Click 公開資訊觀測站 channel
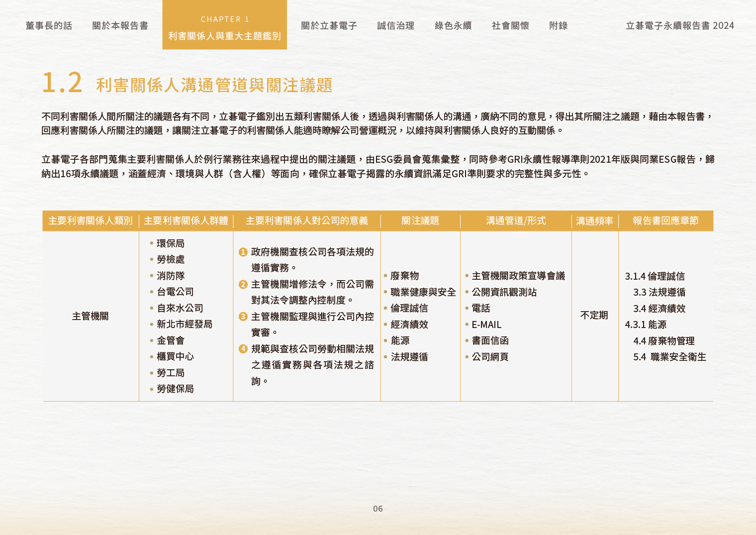 504,292
